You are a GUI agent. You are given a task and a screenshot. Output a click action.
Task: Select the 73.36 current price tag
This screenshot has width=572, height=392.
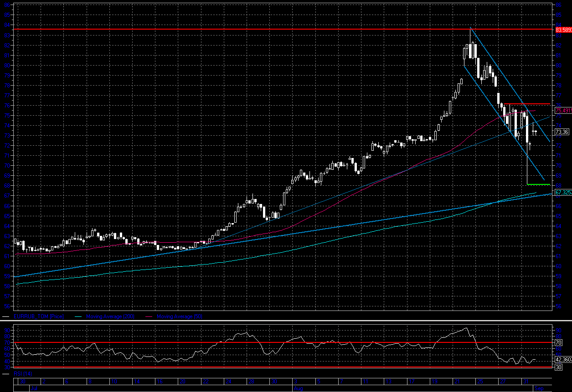coord(562,132)
